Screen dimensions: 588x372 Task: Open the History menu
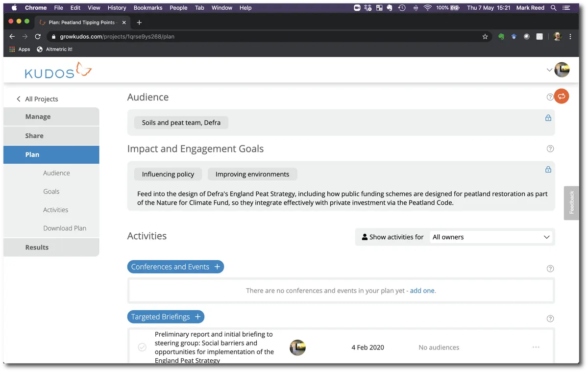[117, 8]
